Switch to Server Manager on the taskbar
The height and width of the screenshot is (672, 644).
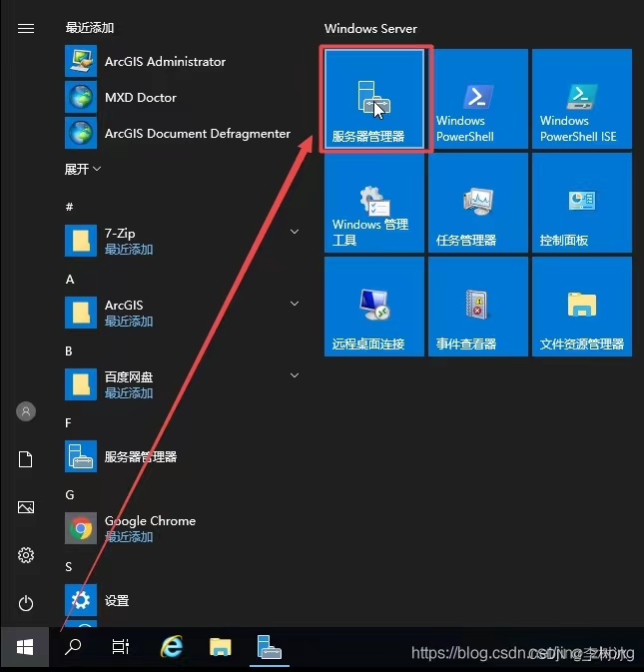[270, 647]
